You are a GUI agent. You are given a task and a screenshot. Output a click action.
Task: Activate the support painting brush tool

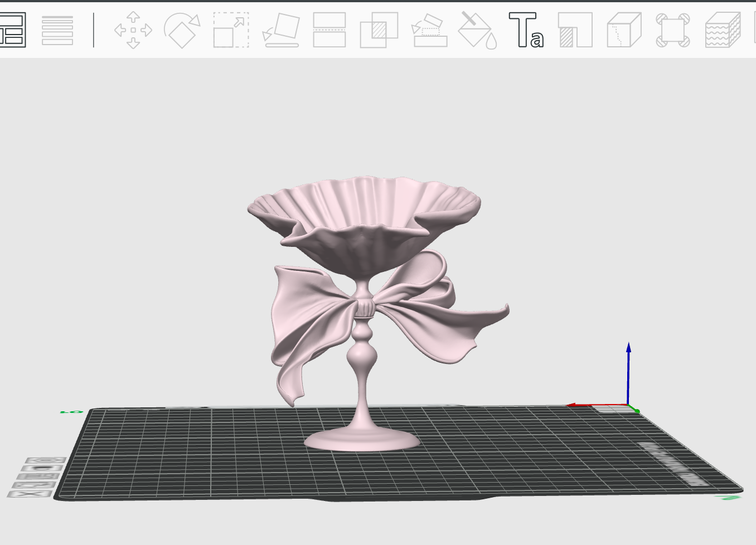429,31
